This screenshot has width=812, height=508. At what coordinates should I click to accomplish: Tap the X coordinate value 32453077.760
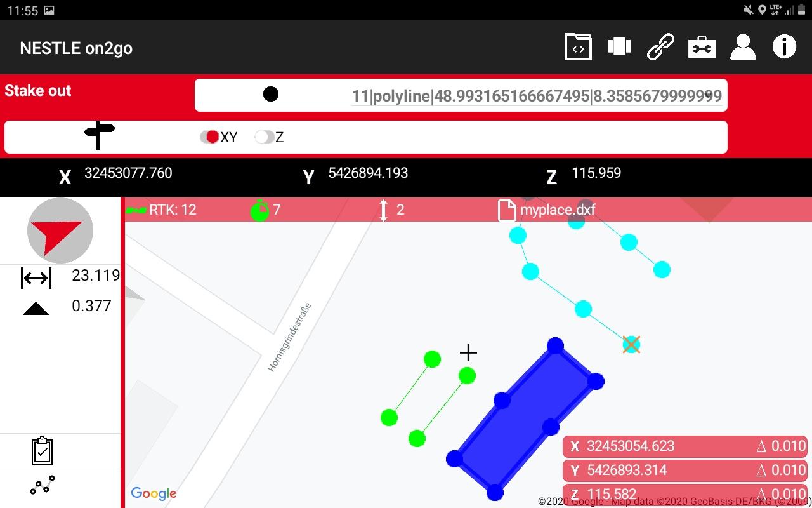click(x=128, y=173)
